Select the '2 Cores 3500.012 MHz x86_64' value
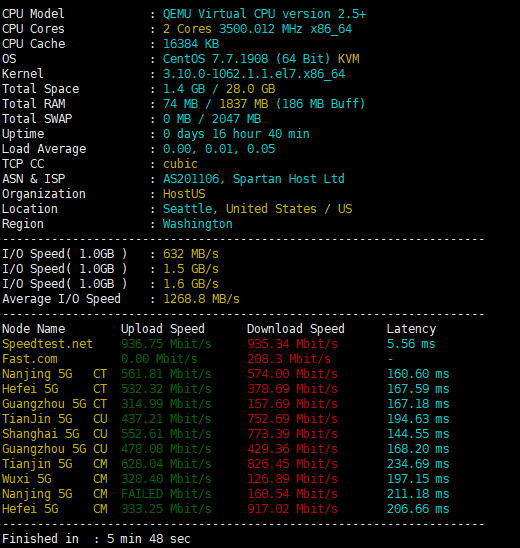 257,29
